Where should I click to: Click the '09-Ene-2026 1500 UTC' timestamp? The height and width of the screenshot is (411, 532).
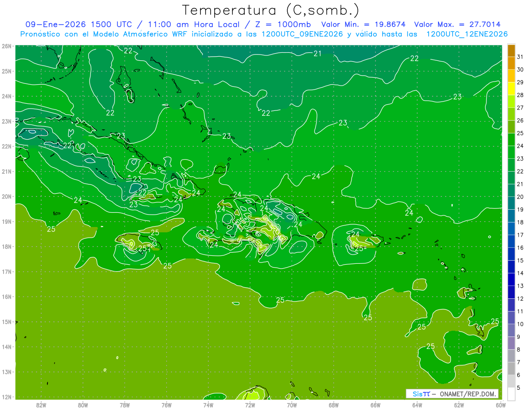(81, 24)
